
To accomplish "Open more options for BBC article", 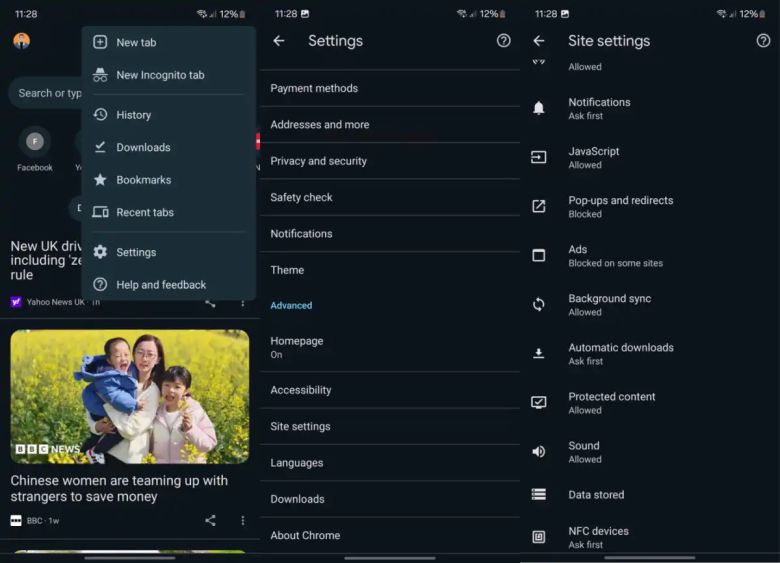I will pyautogui.click(x=242, y=521).
